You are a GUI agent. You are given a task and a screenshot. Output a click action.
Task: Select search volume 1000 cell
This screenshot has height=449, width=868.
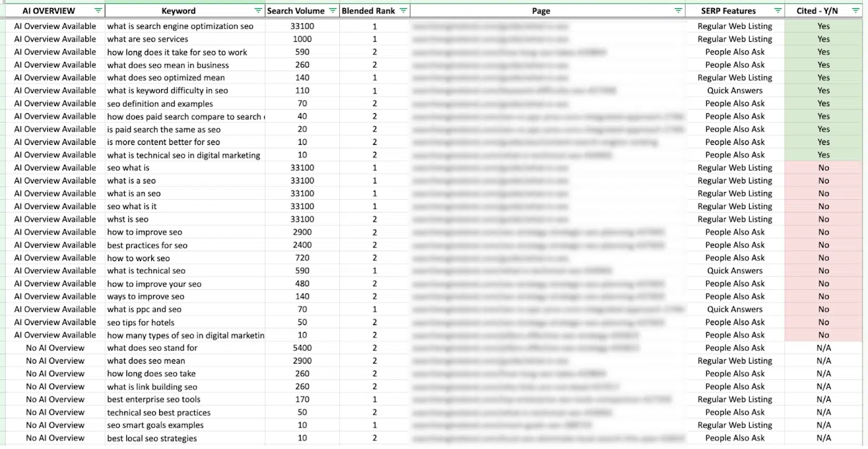[302, 39]
